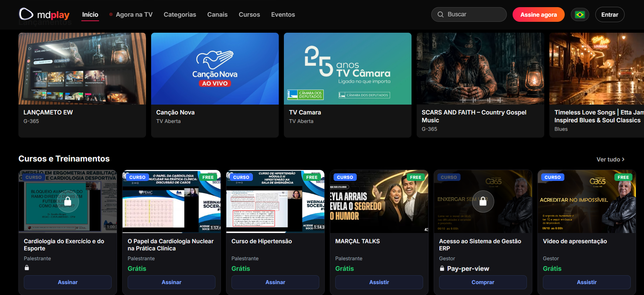The image size is (644, 295).
Task: Click the FREE badge on the Cardiologia Nuclear card
Action: pyautogui.click(x=208, y=177)
